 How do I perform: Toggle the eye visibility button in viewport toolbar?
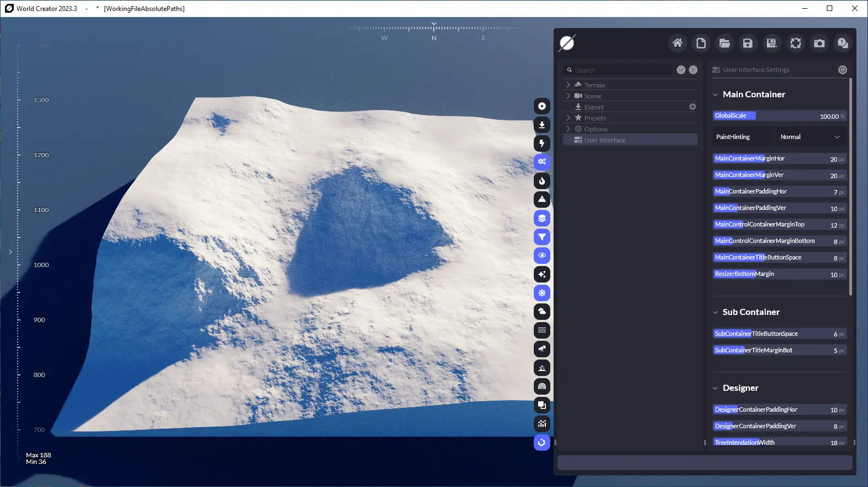(x=542, y=256)
